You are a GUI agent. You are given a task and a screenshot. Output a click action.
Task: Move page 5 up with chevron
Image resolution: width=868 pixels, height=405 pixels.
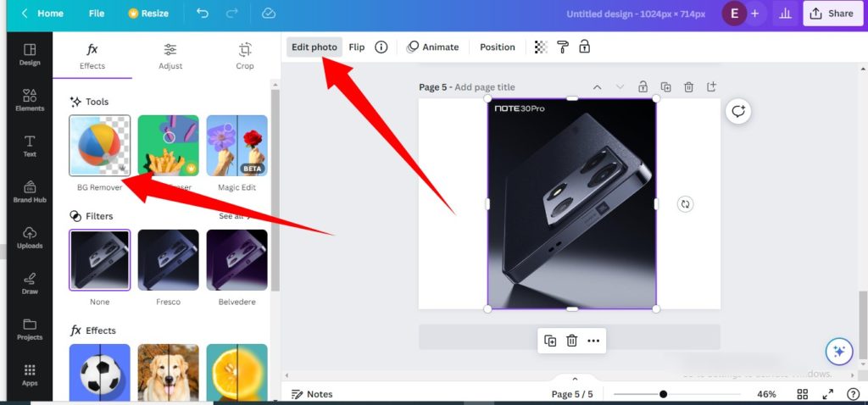pos(597,87)
